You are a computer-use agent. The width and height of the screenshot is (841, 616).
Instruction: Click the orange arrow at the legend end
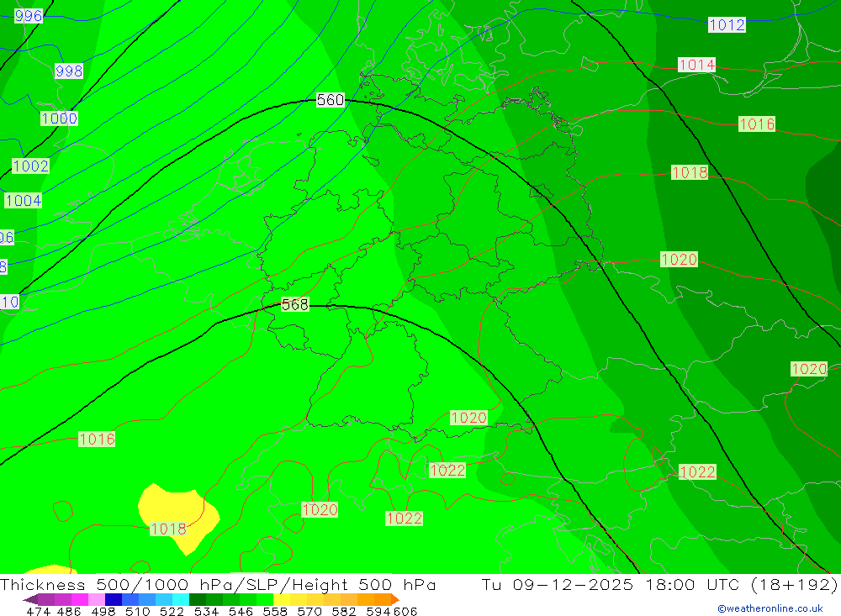tap(395, 599)
